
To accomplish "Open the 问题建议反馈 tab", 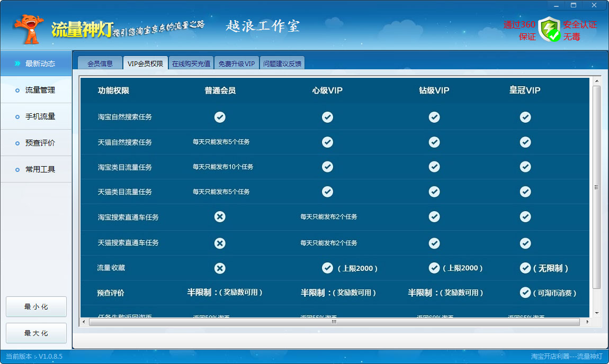I will click(282, 63).
